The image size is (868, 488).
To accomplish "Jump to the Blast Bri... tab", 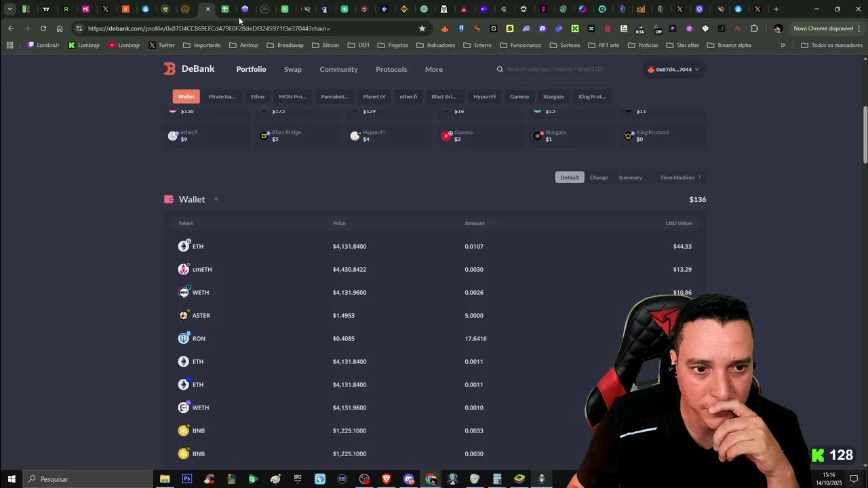I will 443,96.
